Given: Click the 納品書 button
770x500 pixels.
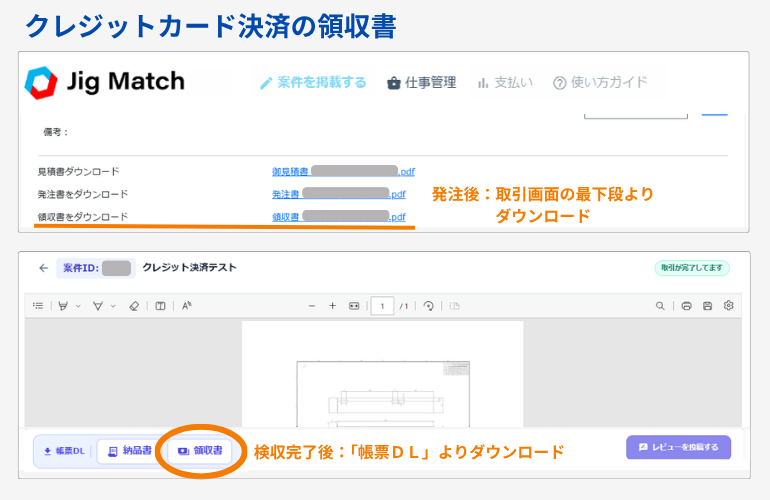Looking at the screenshot, I should click(130, 451).
